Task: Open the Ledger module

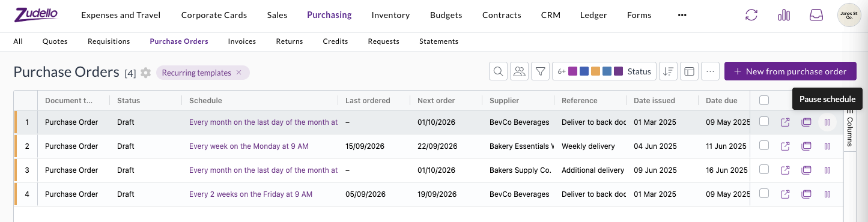Action: tap(593, 15)
